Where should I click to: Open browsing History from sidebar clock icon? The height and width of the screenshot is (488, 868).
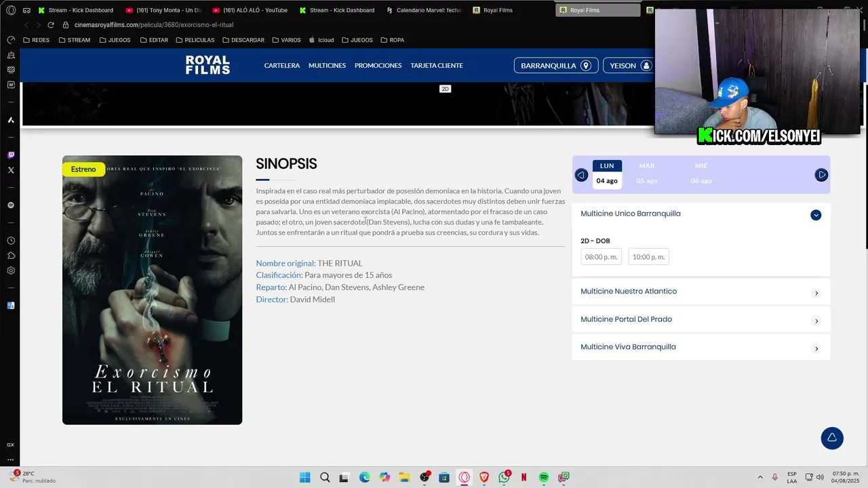pyautogui.click(x=11, y=241)
